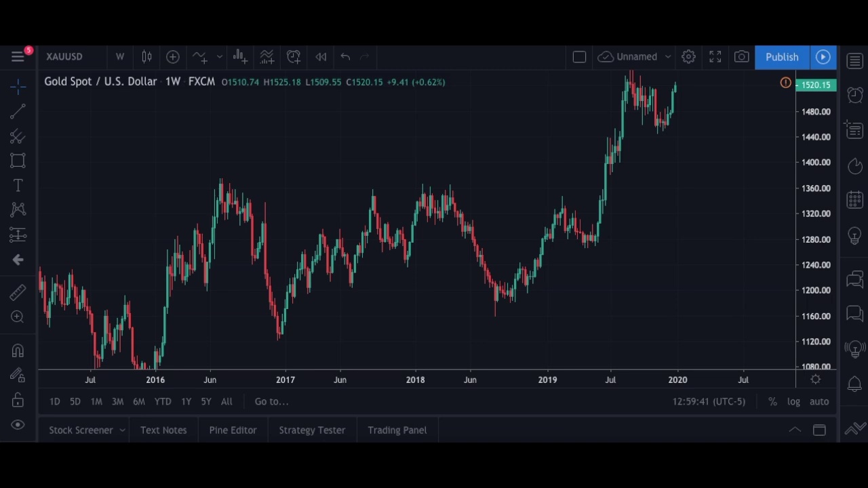Select the ruler measure tool
The image size is (868, 488).
tap(18, 292)
